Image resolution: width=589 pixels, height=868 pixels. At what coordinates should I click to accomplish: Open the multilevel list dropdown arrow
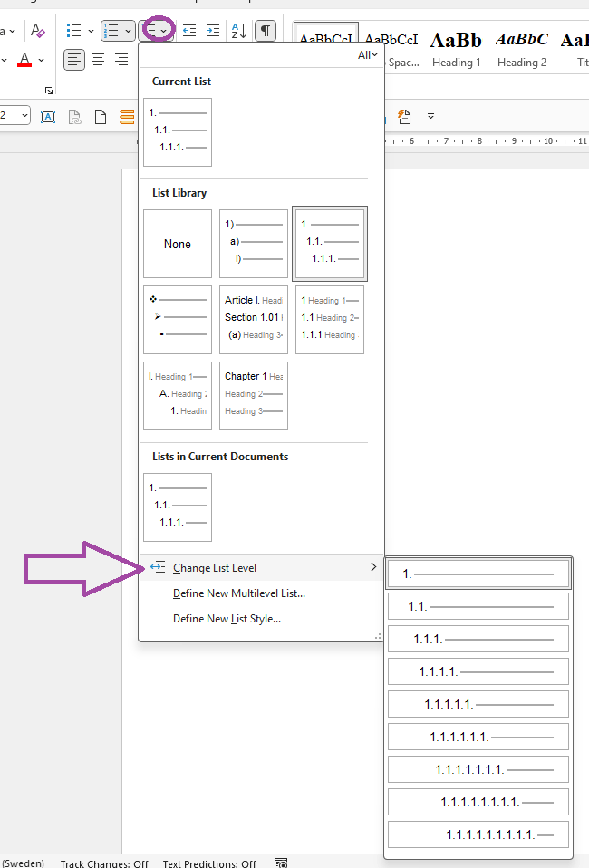(163, 31)
